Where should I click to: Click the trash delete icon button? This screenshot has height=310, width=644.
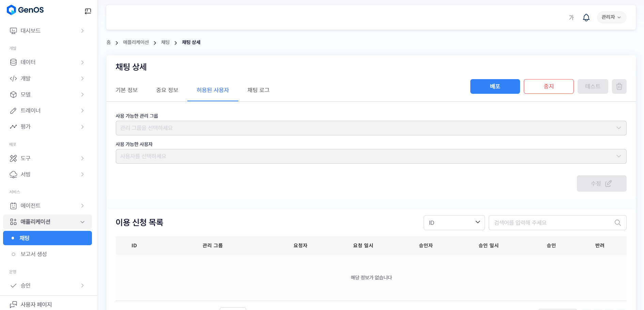click(619, 86)
